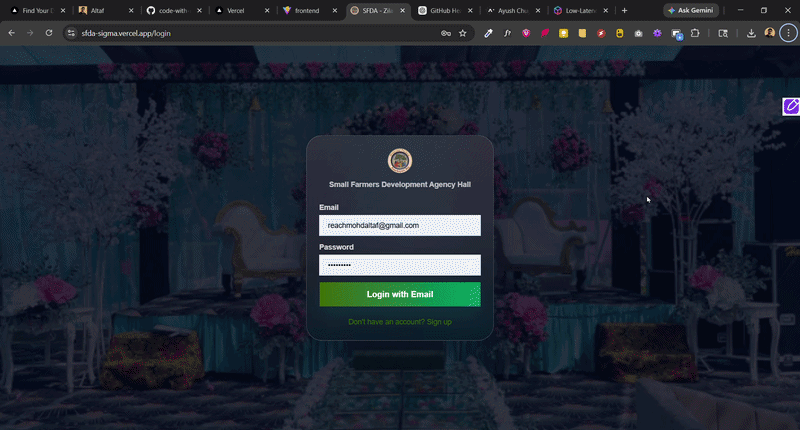
Task: Go back using the browser back arrow
Action: coord(11,33)
